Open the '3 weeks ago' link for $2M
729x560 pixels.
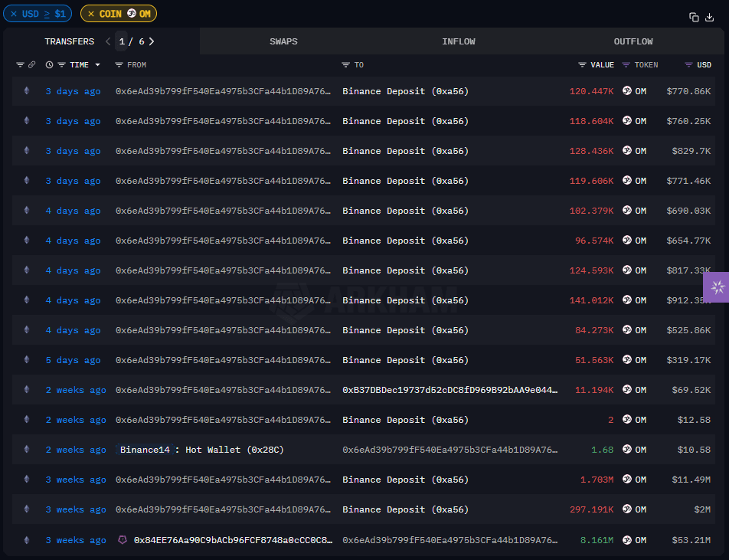pyautogui.click(x=76, y=509)
